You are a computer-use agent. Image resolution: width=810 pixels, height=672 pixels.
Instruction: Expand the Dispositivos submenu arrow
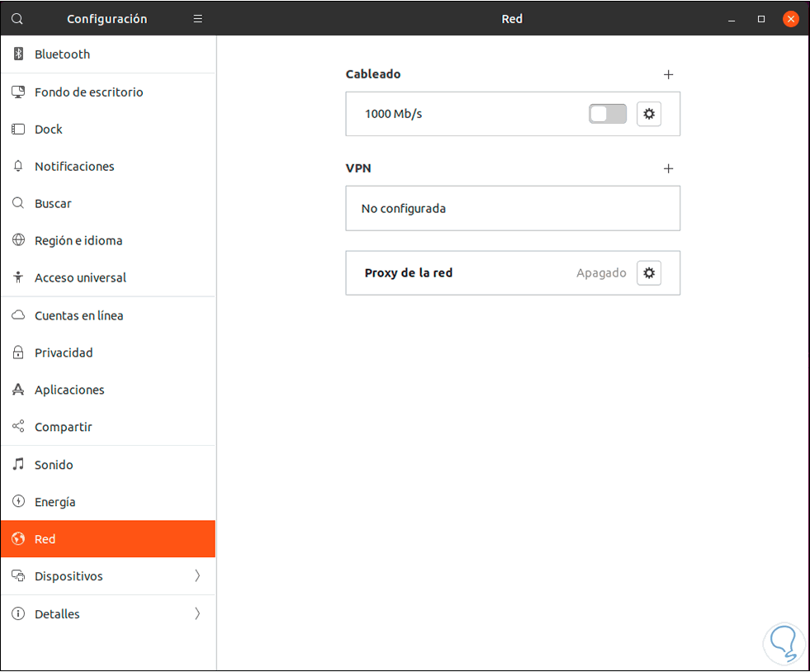197,576
